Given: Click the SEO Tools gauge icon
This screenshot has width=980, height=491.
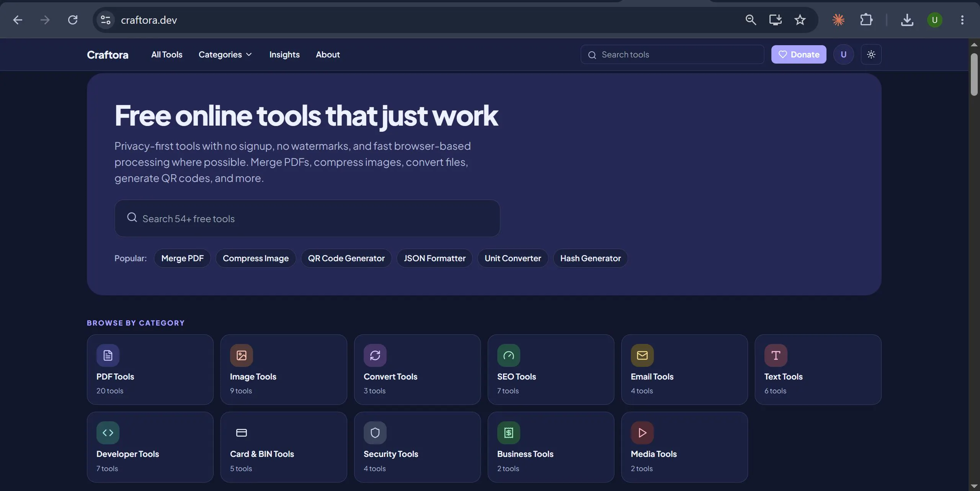Looking at the screenshot, I should pyautogui.click(x=508, y=355).
